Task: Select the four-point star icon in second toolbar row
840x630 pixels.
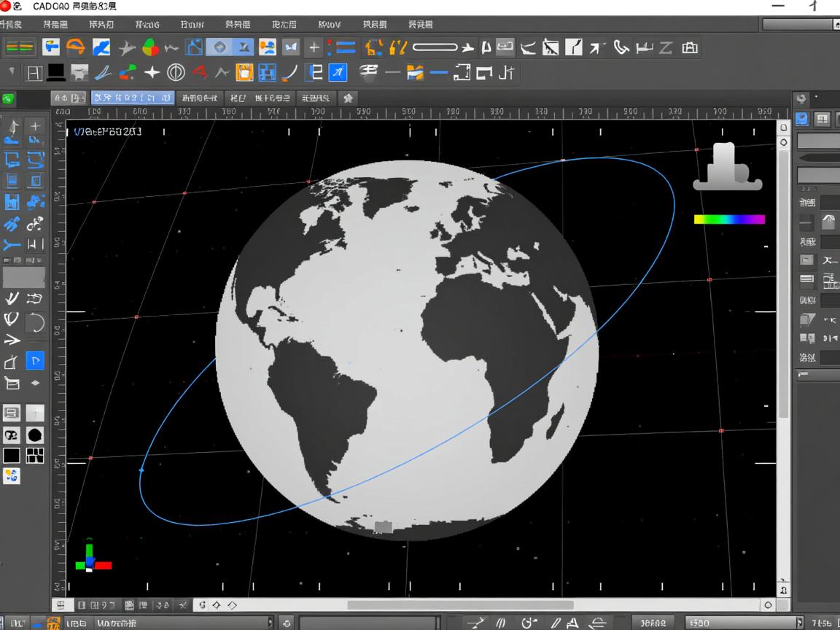Action: click(152, 72)
